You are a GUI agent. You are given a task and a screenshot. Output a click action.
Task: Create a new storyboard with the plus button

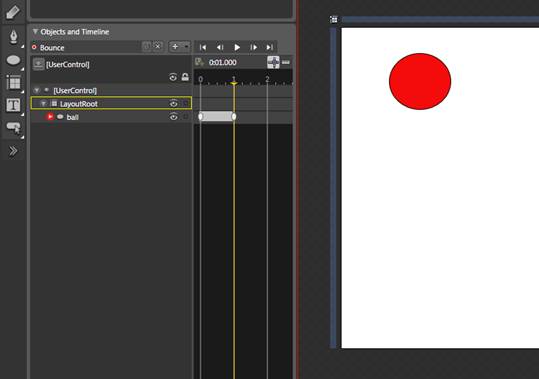pos(175,47)
